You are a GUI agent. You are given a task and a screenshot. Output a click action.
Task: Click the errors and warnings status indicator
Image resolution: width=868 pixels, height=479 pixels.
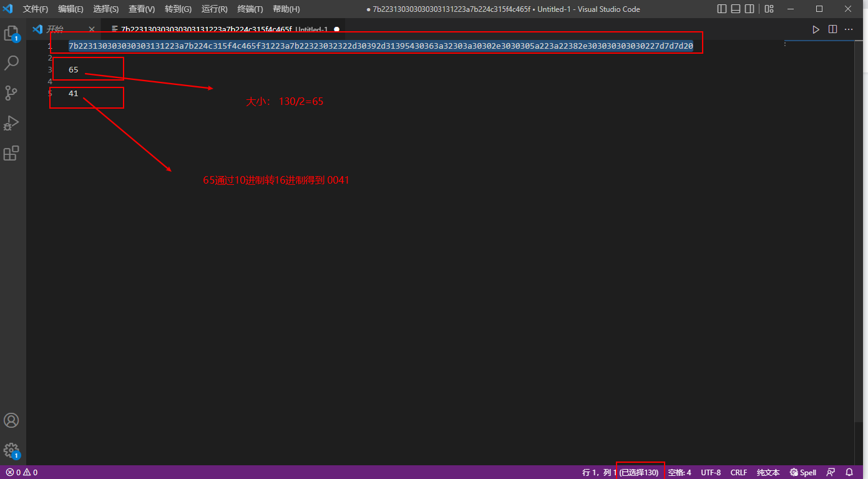tap(22, 472)
